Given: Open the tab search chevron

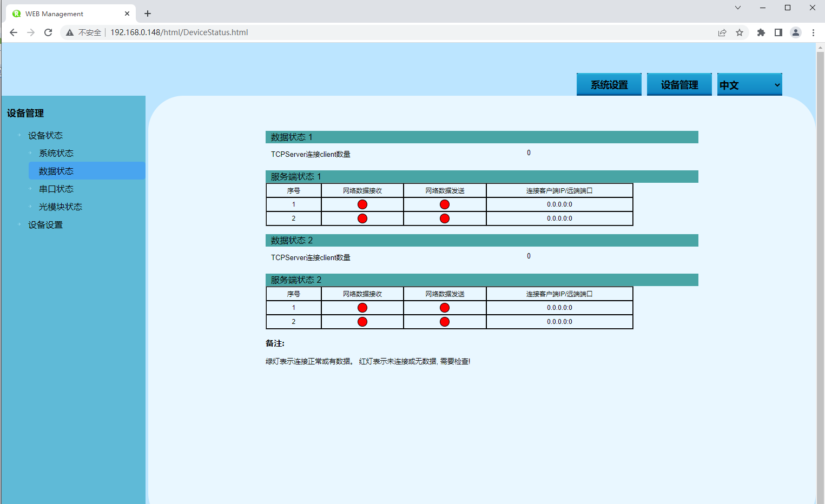Looking at the screenshot, I should coord(738,8).
